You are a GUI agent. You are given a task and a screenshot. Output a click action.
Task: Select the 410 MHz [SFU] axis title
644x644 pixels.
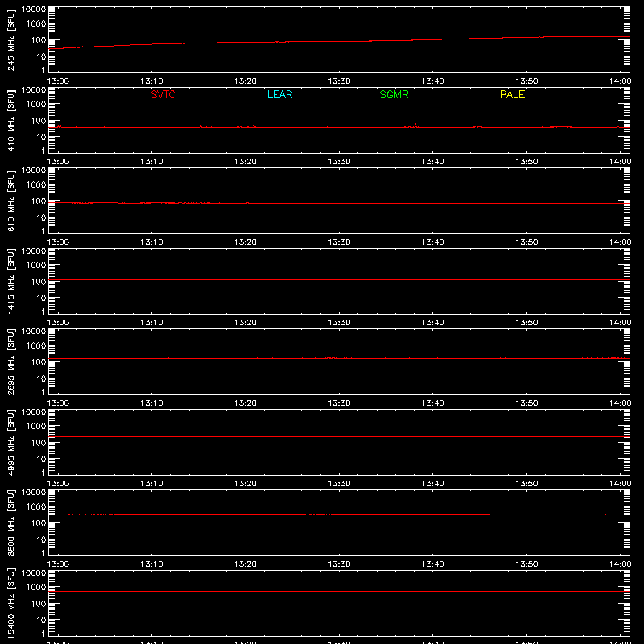click(x=10, y=121)
